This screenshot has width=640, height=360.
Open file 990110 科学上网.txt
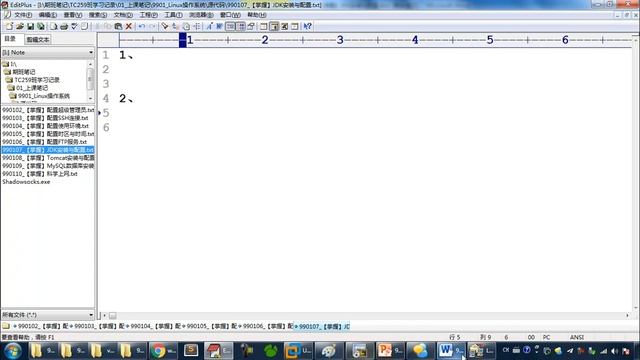(40, 173)
